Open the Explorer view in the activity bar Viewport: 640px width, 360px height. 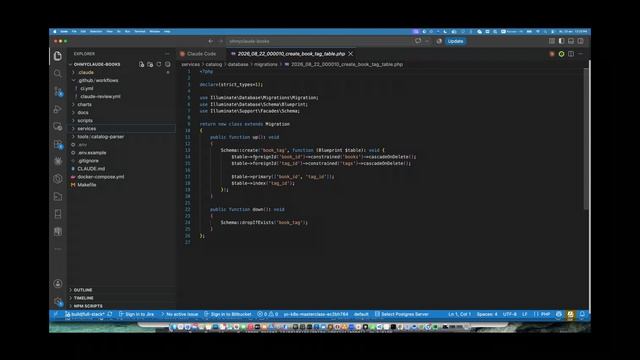coord(58,56)
